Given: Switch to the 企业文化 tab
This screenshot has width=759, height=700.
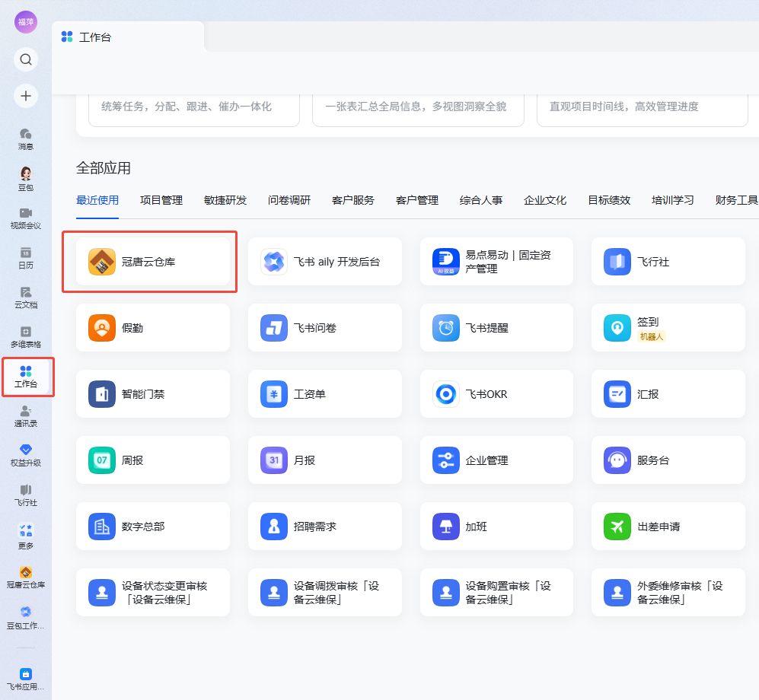Looking at the screenshot, I should 544,200.
